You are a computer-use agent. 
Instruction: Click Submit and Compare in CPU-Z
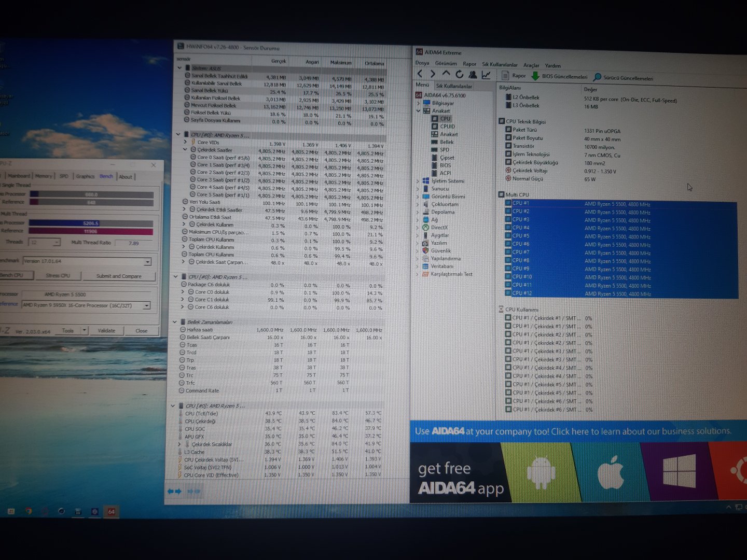coord(119,276)
